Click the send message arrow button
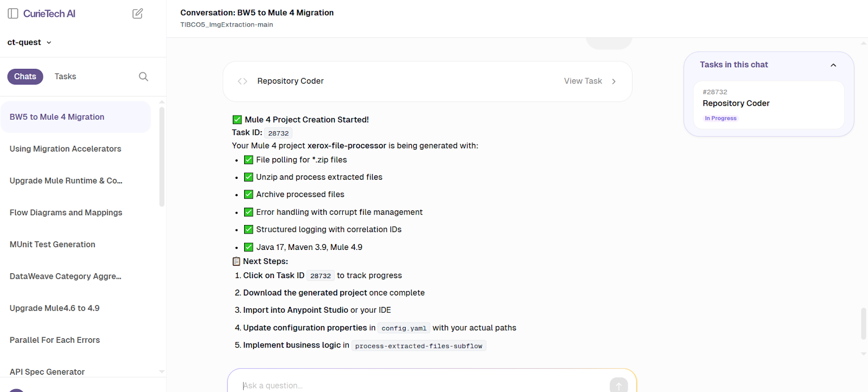Viewport: 868px width, 392px height. (618, 385)
